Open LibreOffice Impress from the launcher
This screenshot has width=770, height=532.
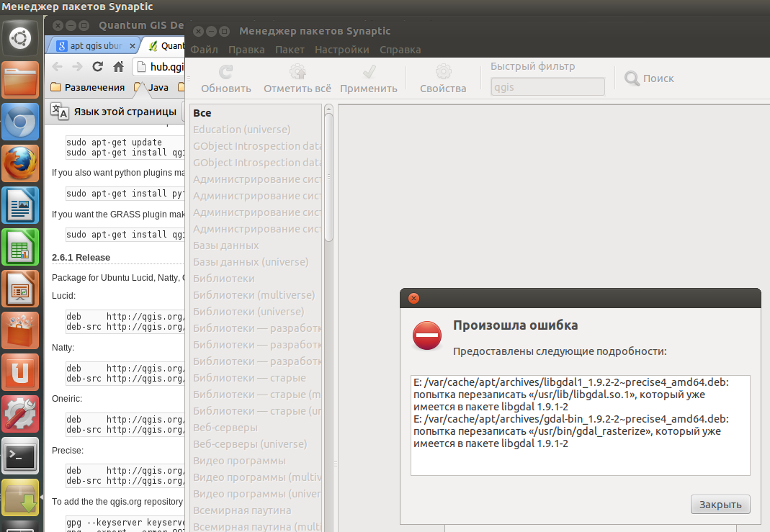coord(20,289)
